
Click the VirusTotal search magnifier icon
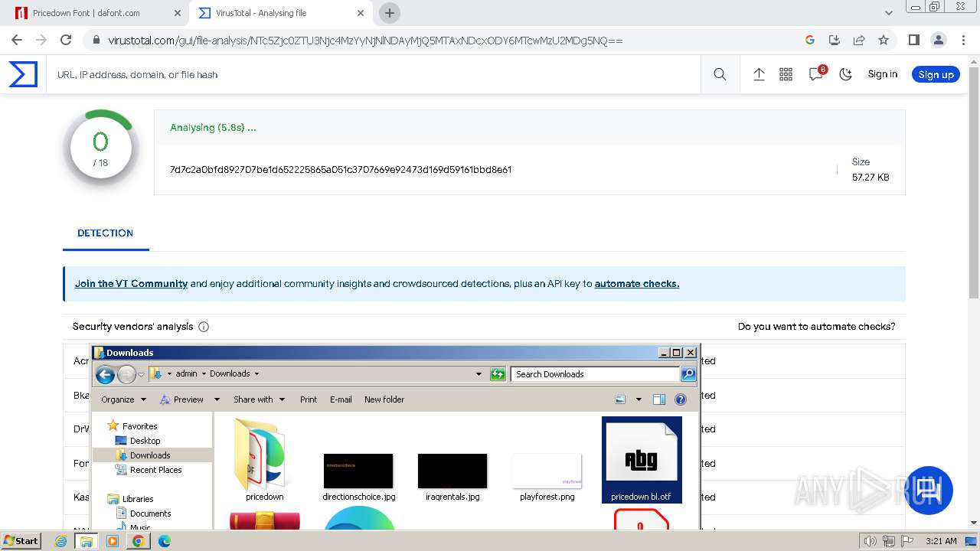point(720,74)
